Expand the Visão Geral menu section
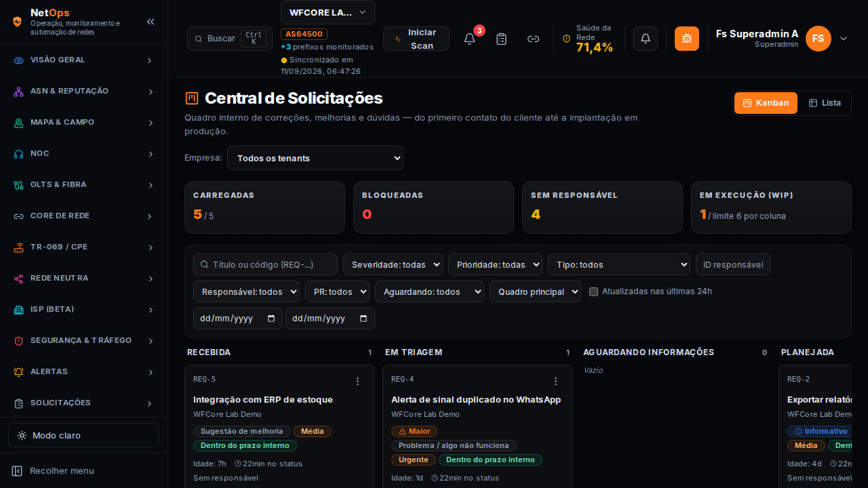 pos(151,60)
